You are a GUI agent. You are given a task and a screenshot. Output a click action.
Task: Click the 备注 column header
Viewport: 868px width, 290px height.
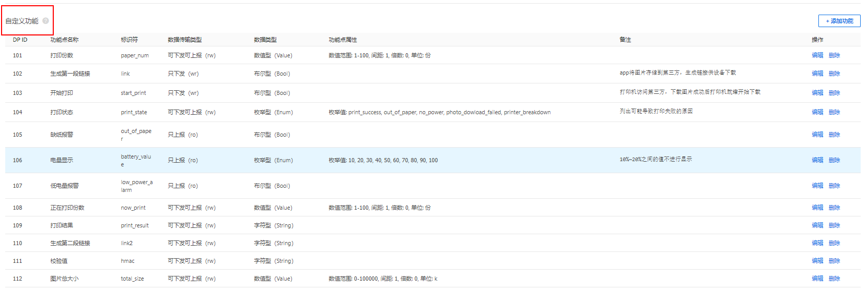click(625, 40)
